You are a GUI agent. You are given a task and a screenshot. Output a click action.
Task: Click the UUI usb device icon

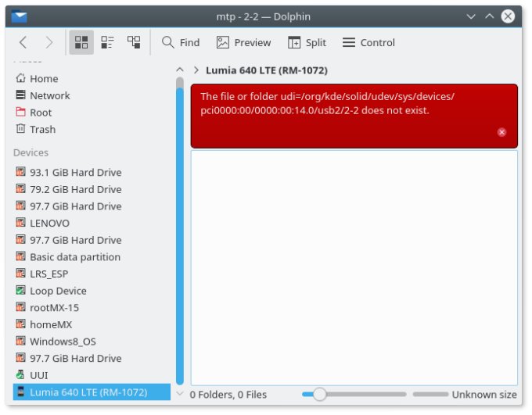(20, 374)
